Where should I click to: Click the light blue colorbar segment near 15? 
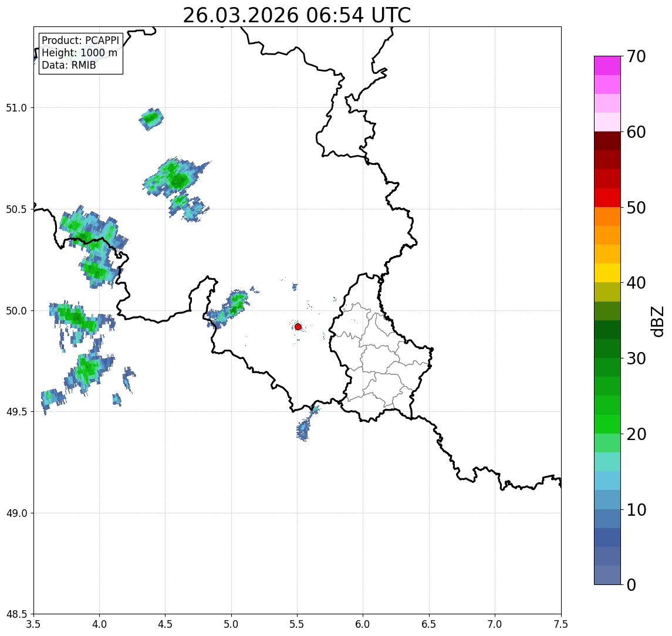tap(607, 481)
